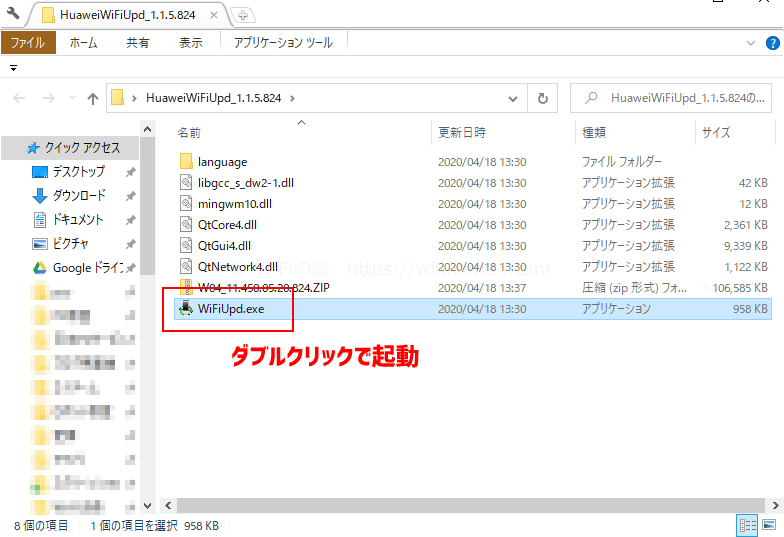Switch to large icons view button
Viewport: 784px width, 537px height.
pyautogui.click(x=769, y=526)
